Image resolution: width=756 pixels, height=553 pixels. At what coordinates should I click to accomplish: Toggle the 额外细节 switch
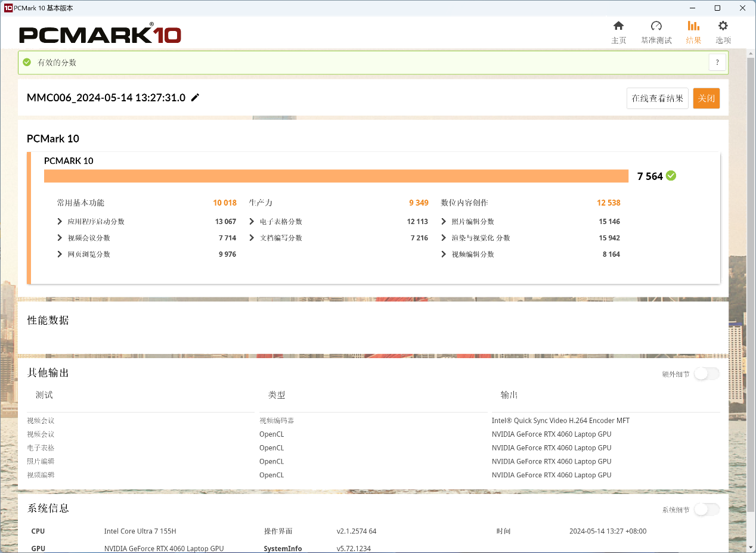click(x=707, y=374)
